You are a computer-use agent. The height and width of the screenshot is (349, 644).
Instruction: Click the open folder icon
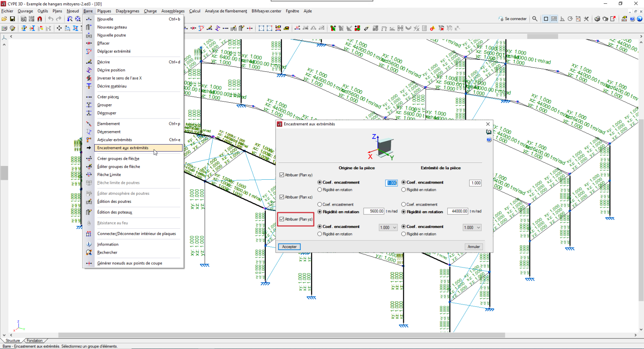pos(4,19)
